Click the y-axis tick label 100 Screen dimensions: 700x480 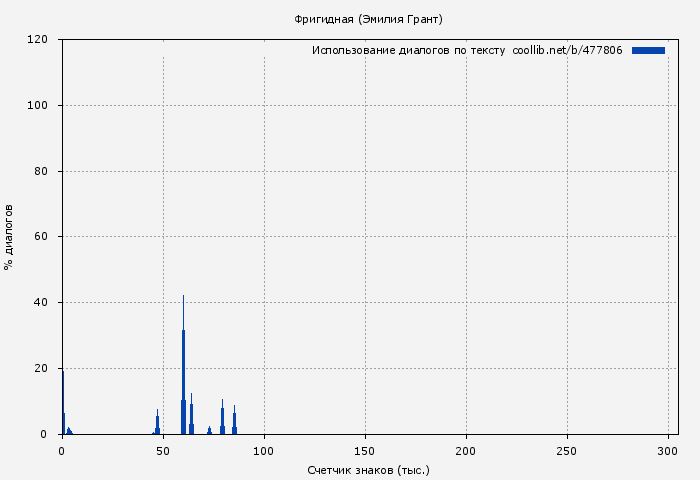[39, 106]
